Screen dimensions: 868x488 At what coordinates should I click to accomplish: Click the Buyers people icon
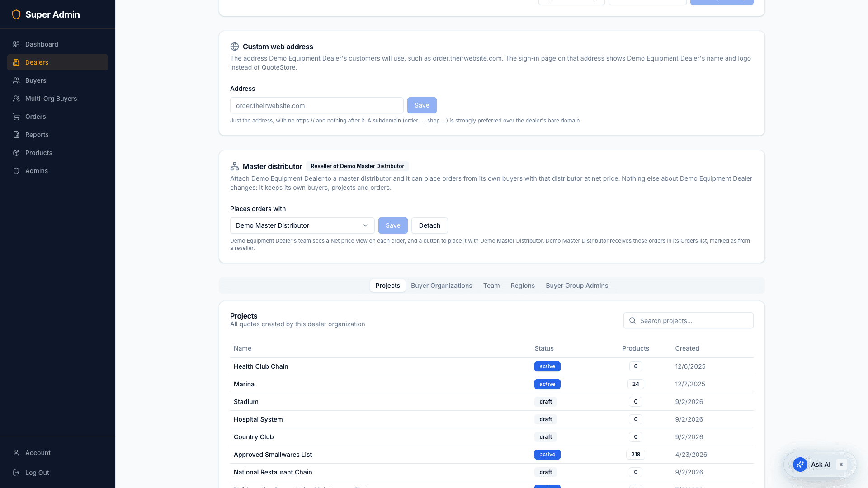(x=16, y=80)
